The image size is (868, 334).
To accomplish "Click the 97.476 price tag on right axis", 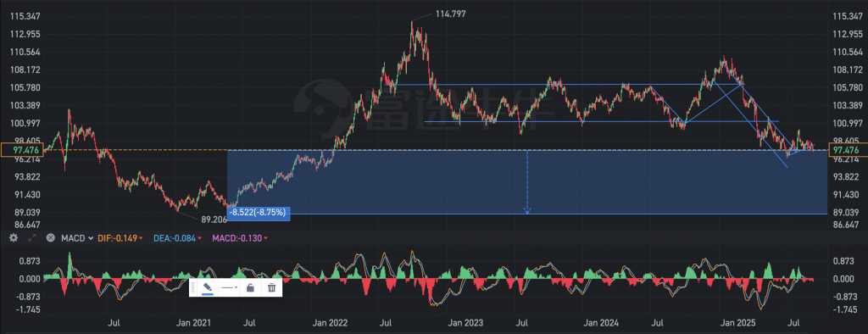I will [x=848, y=150].
